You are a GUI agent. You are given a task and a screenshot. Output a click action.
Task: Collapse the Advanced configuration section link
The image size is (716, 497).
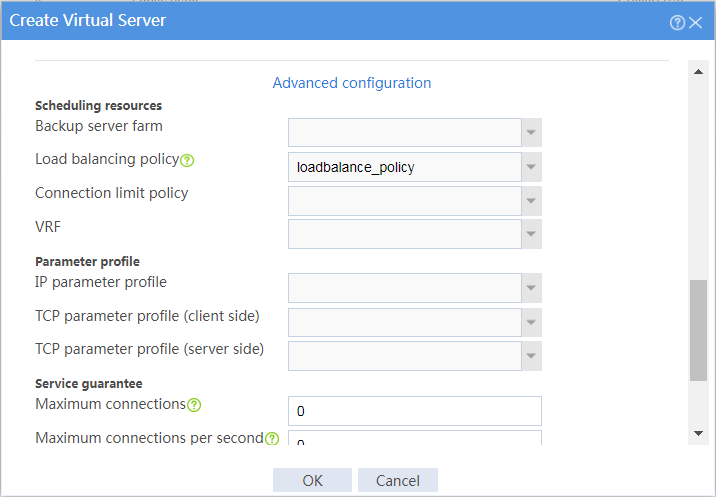352,83
